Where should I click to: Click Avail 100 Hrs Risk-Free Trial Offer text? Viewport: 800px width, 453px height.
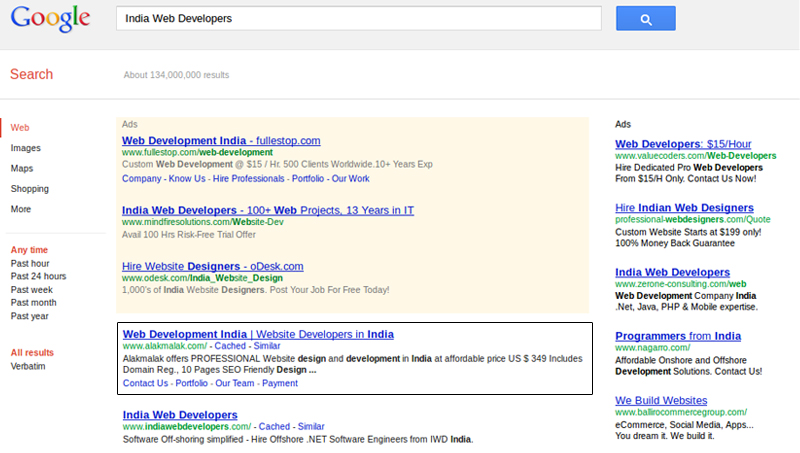click(x=189, y=235)
